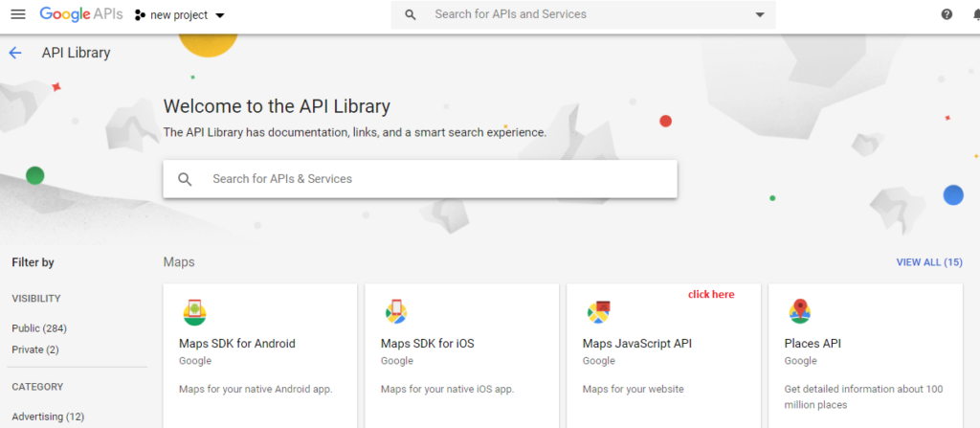980x428 pixels.
Task: Click the project hexagon dots icon
Action: 140,15
